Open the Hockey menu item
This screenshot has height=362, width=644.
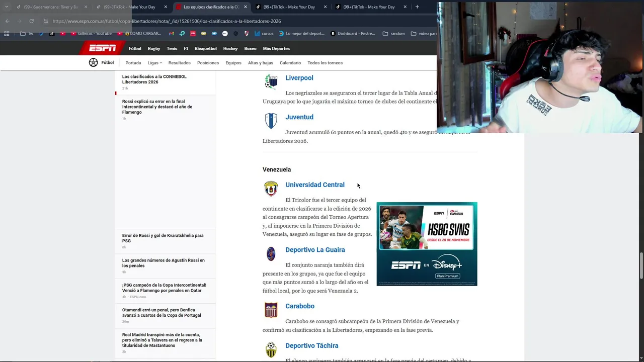230,49
